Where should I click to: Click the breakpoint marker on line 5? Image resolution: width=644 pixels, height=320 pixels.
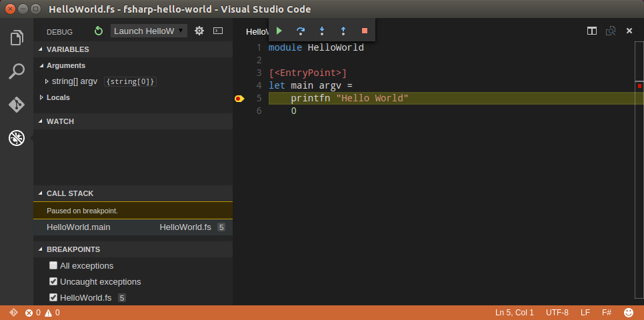pyautogui.click(x=239, y=99)
